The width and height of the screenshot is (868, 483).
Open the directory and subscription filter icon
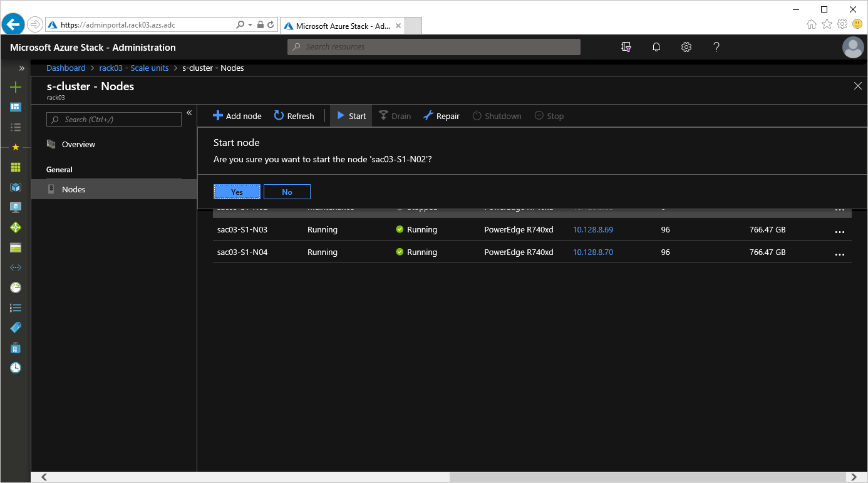coord(626,47)
